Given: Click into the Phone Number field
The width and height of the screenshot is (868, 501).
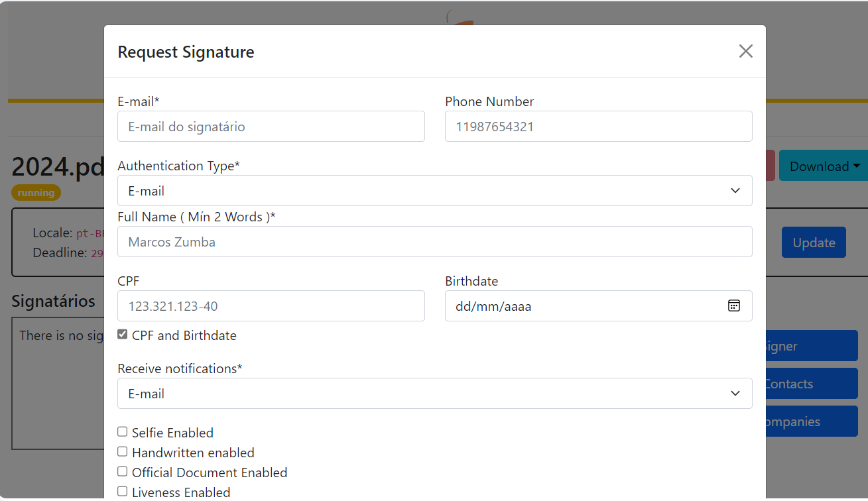Looking at the screenshot, I should [598, 127].
